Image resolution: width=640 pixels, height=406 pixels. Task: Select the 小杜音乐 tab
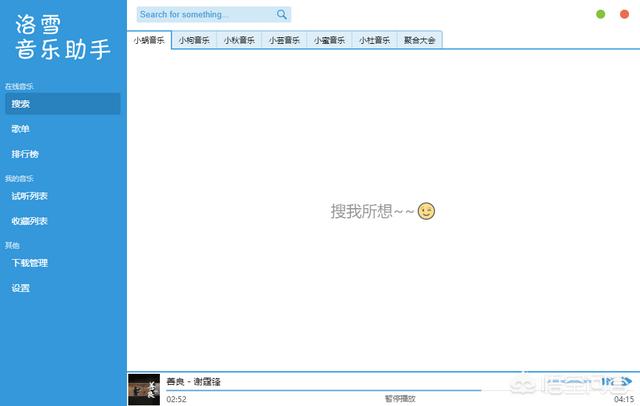(374, 40)
